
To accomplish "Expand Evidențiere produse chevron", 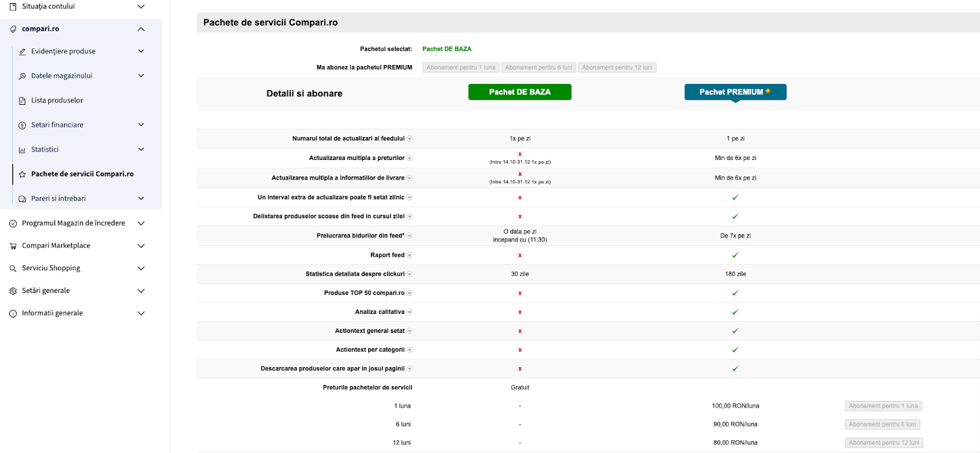I will click(x=141, y=51).
